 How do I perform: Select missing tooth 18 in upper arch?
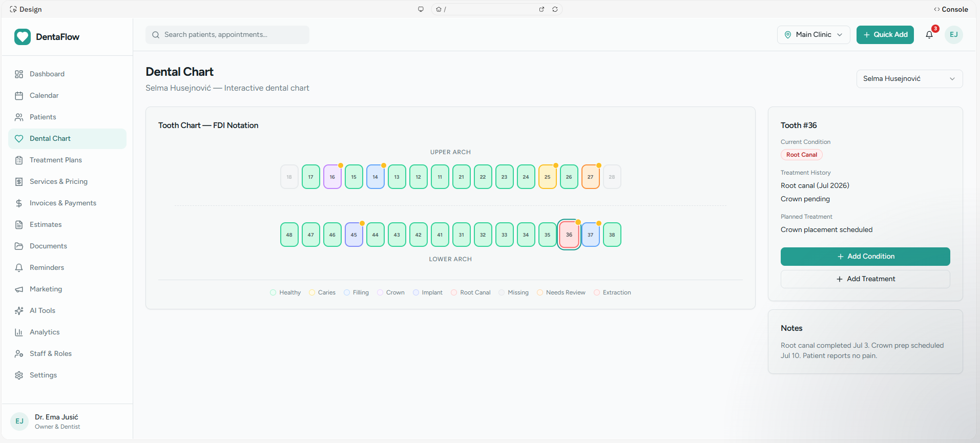coord(289,177)
